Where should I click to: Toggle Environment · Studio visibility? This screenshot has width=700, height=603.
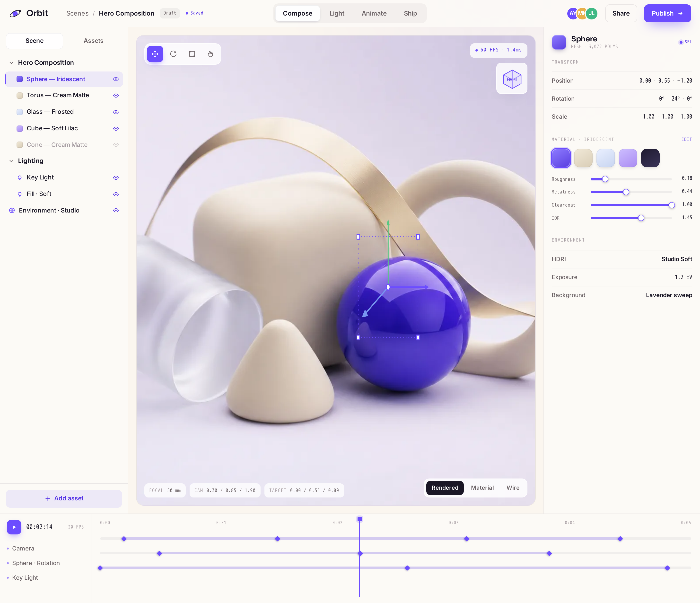116,211
